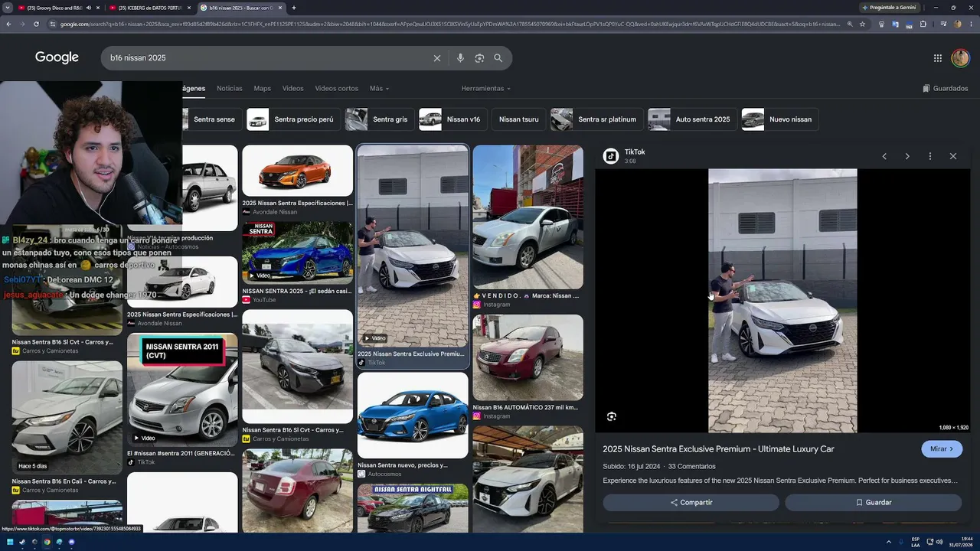The height and width of the screenshot is (551, 980).
Task: Open the volume control in system tray
Action: 940,542
